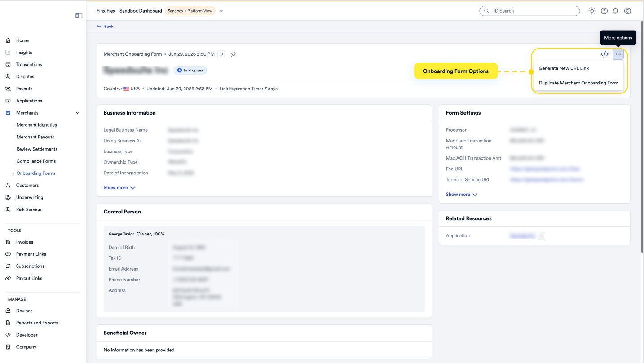Click the Developer code icon in sidebar
Viewport: 644px width, 364px height.
click(x=8, y=335)
